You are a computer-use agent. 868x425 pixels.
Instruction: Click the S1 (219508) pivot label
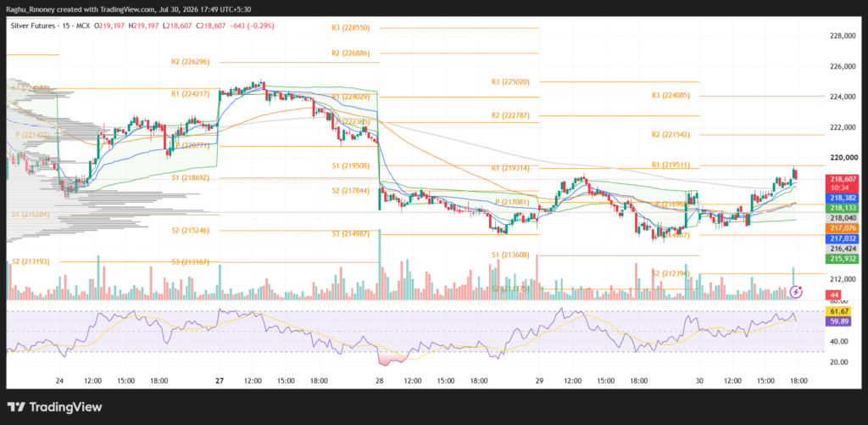(350, 165)
